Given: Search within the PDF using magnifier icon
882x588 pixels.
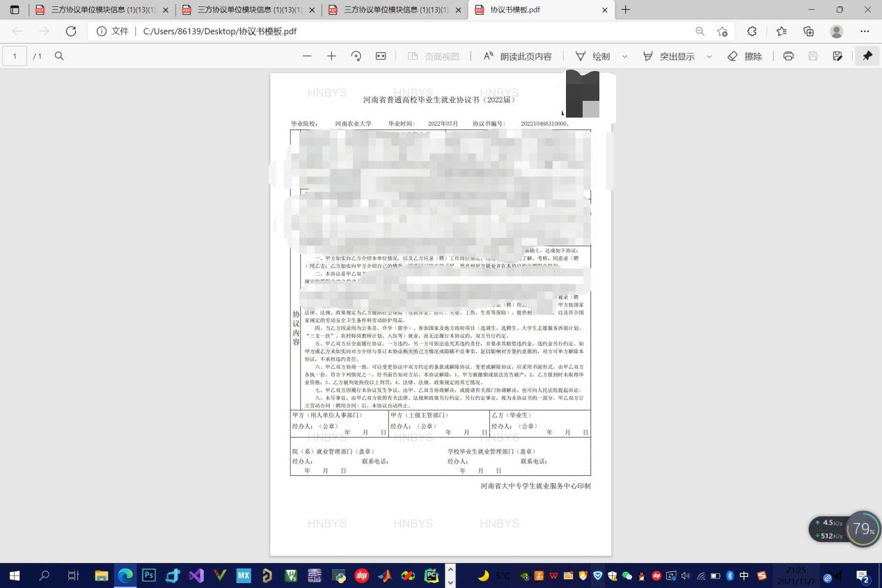Looking at the screenshot, I should (x=59, y=56).
